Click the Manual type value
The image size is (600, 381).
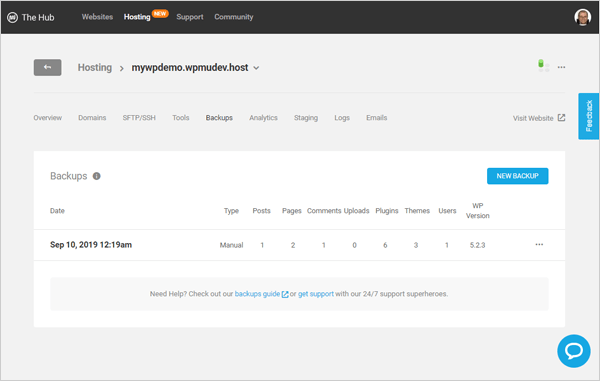click(x=231, y=245)
